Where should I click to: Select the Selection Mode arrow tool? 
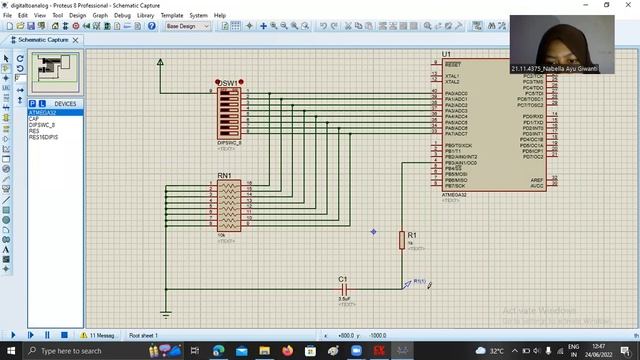point(6,59)
